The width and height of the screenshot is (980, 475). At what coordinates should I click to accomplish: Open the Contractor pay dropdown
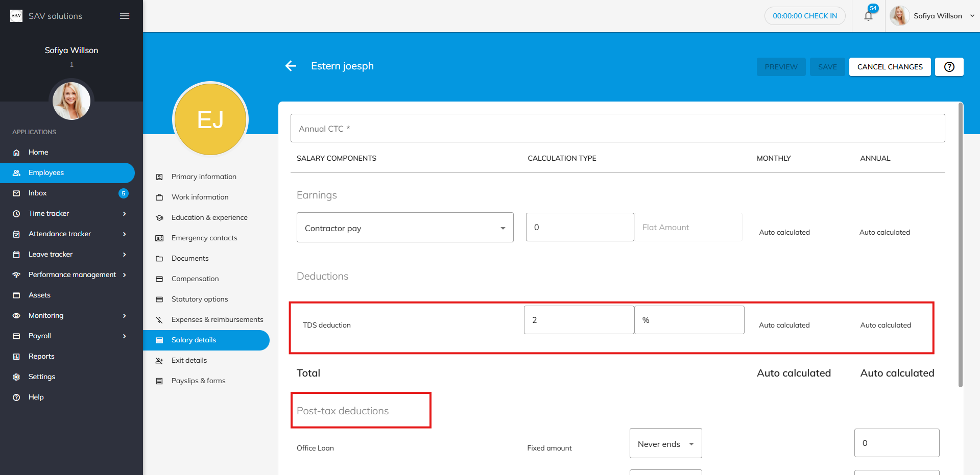coord(405,228)
